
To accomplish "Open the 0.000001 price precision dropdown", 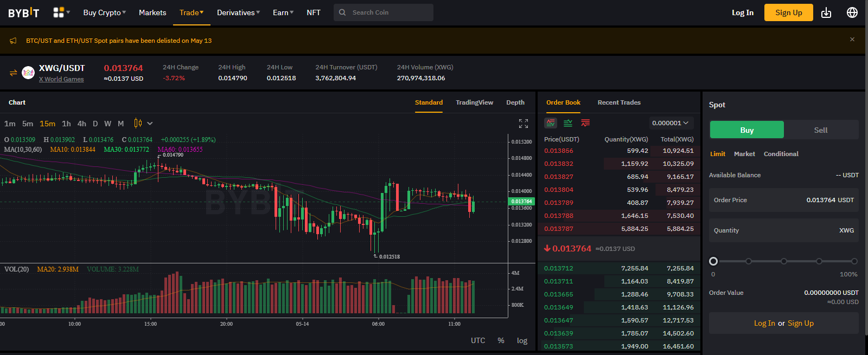I will [x=671, y=123].
